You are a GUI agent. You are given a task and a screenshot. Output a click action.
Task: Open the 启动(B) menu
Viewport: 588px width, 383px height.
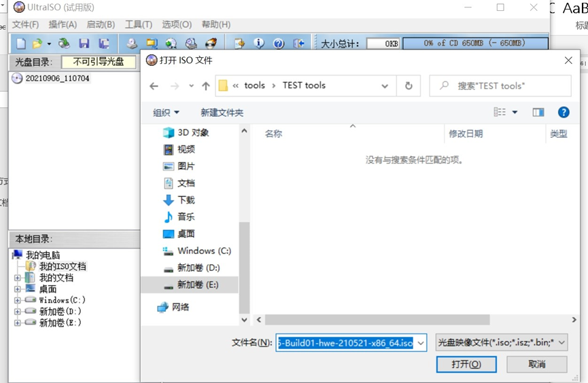pyautogui.click(x=101, y=24)
